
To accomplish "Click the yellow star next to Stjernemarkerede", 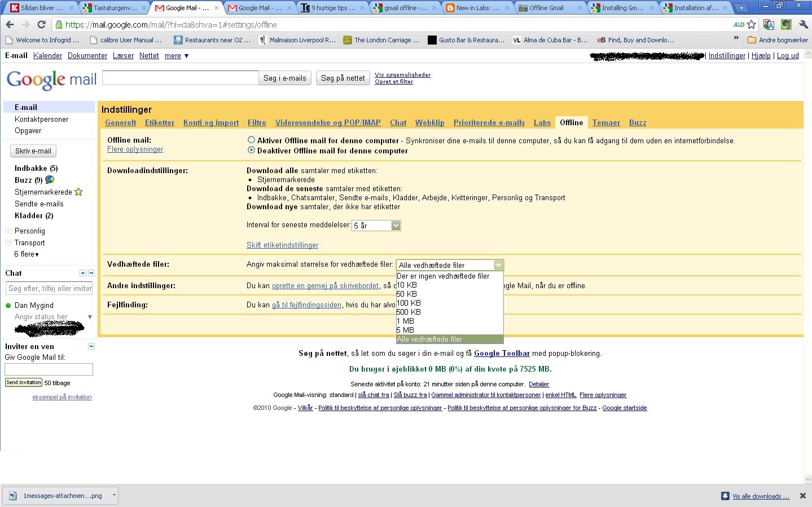I will point(78,192).
